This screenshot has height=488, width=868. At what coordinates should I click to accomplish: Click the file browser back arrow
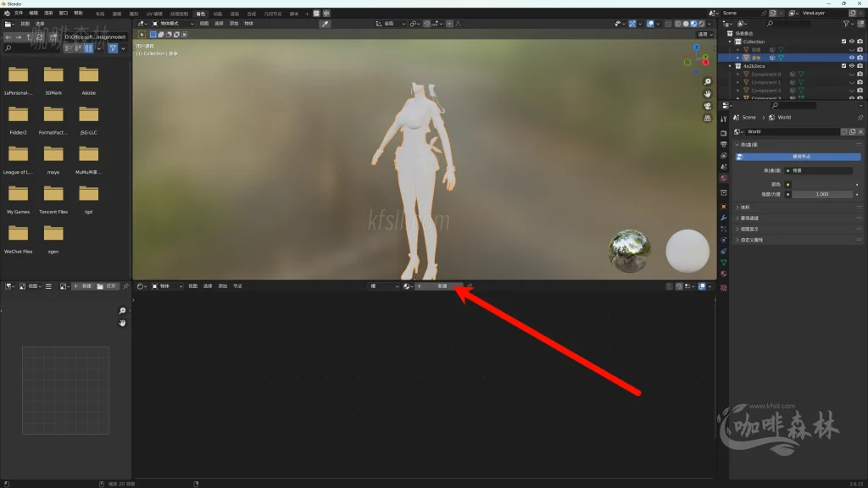(x=8, y=37)
